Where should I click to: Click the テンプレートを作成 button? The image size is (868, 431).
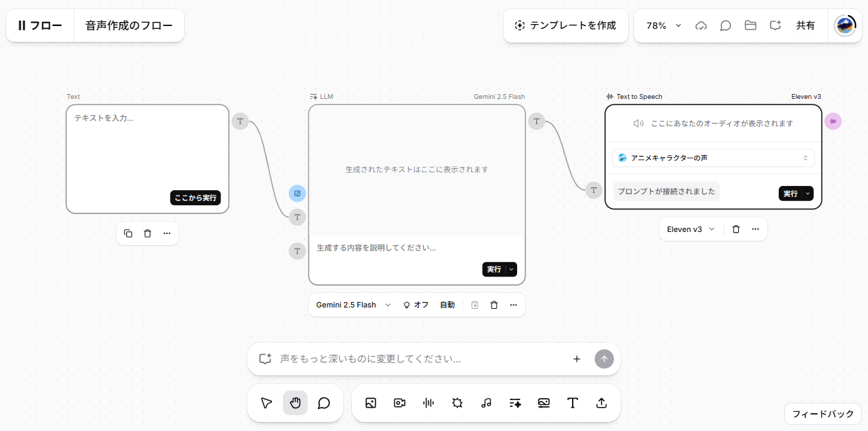[566, 25]
